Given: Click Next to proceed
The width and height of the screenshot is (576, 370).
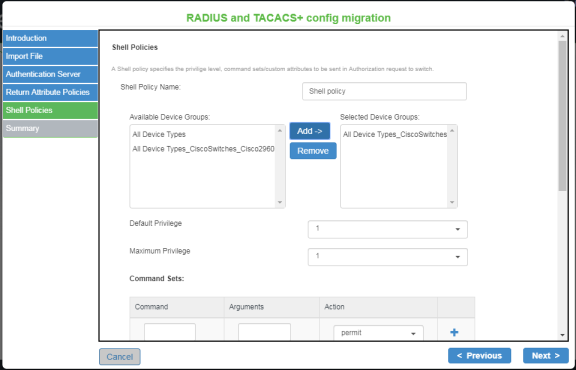Looking at the screenshot, I should (x=546, y=356).
